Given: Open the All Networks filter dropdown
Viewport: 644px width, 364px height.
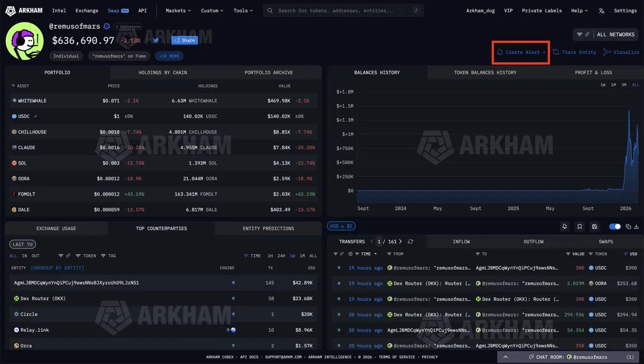Looking at the screenshot, I should 605,34.
